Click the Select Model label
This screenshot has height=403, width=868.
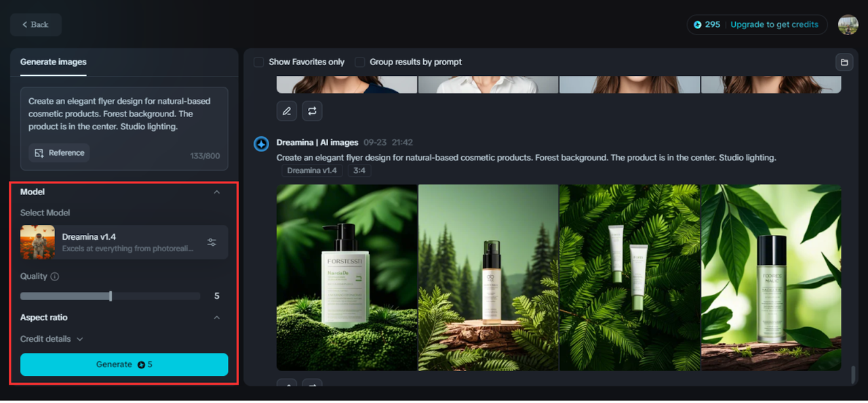pyautogui.click(x=45, y=213)
